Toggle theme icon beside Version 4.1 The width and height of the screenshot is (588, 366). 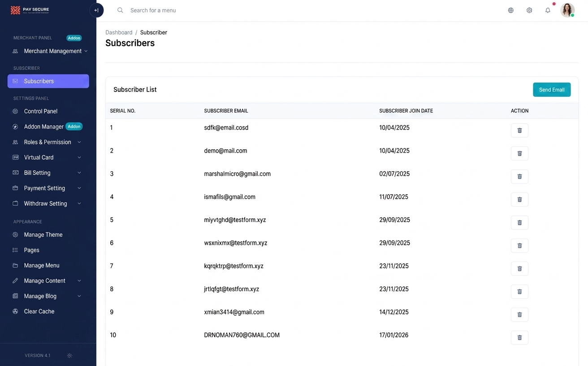click(x=69, y=356)
